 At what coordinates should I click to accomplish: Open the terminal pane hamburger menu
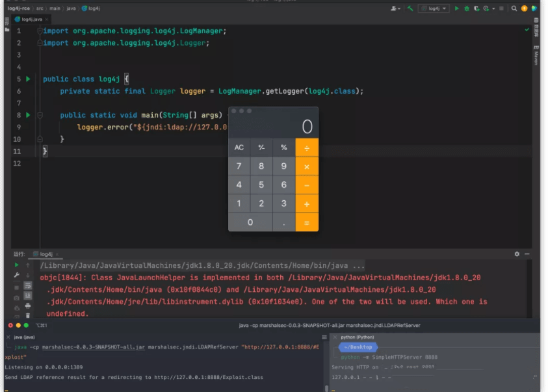tap(324, 337)
